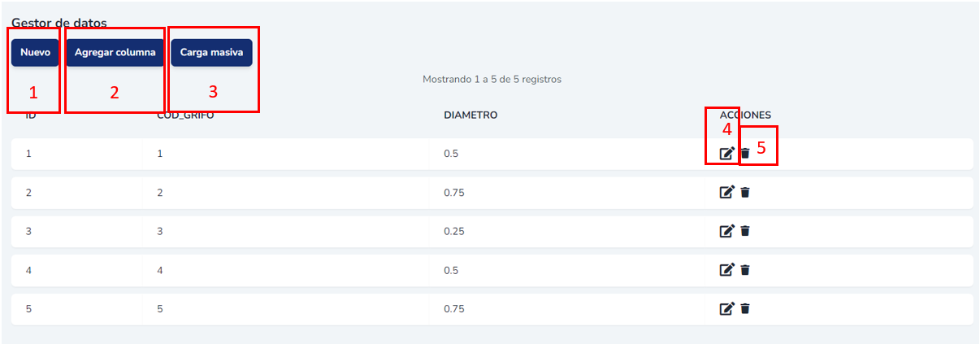Click the Mostrando 1 a 5 registros text
Viewport: 980px width, 344px height.
(492, 80)
